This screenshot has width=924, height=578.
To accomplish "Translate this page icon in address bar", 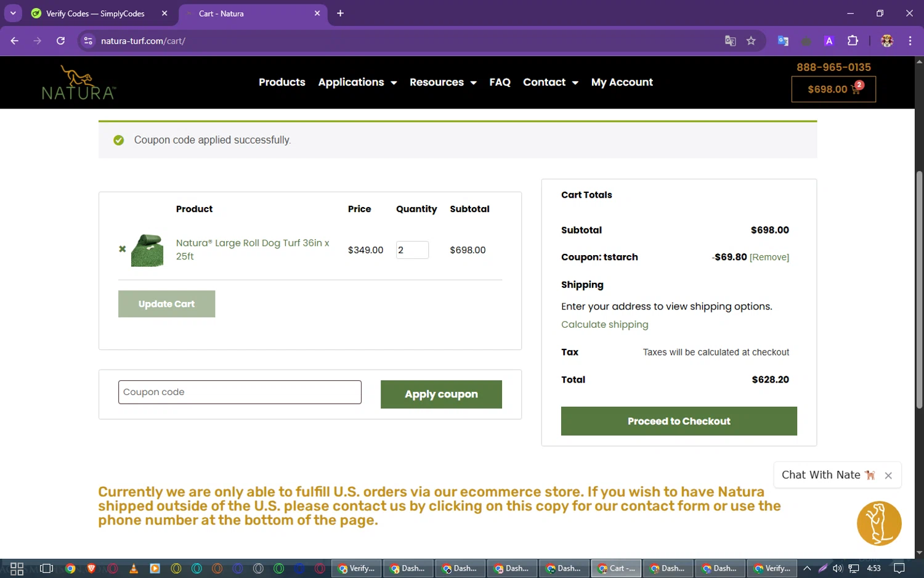I will click(x=730, y=41).
